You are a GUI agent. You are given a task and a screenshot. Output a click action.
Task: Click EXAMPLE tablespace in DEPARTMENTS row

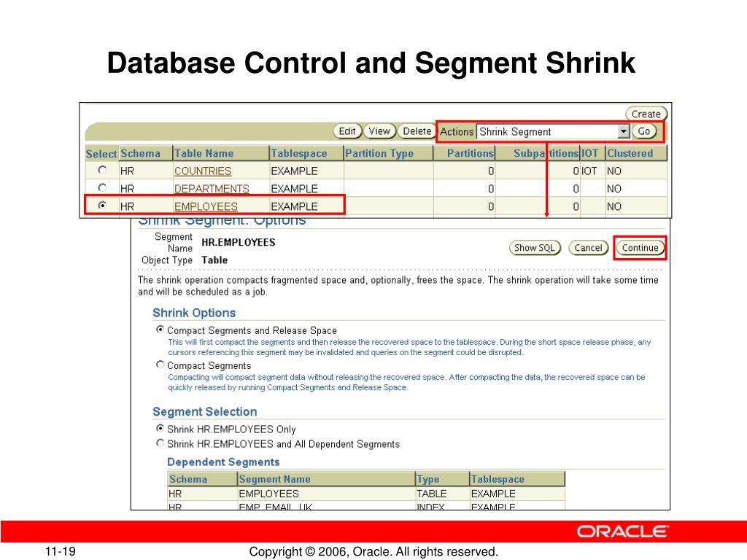[294, 189]
